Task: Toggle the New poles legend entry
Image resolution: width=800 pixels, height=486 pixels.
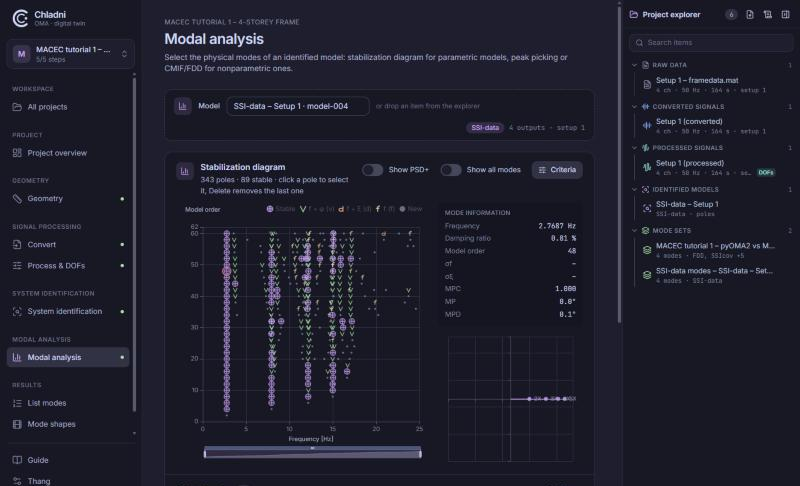Action: point(411,209)
